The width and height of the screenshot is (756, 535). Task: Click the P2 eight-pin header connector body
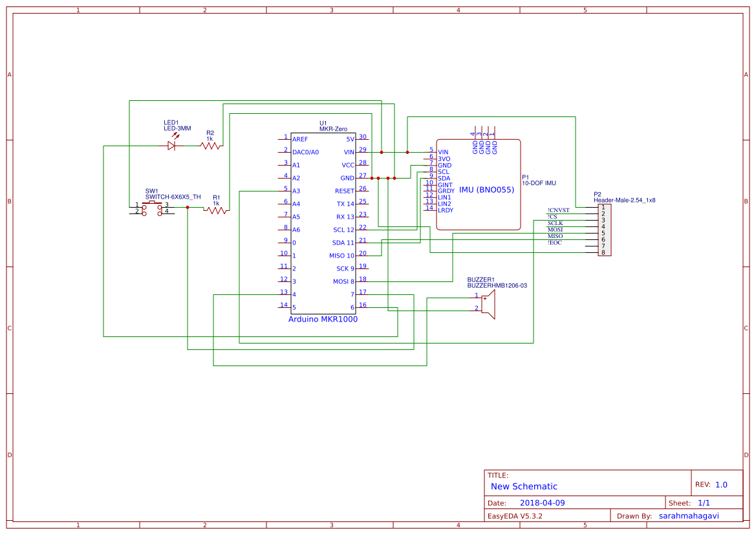605,230
